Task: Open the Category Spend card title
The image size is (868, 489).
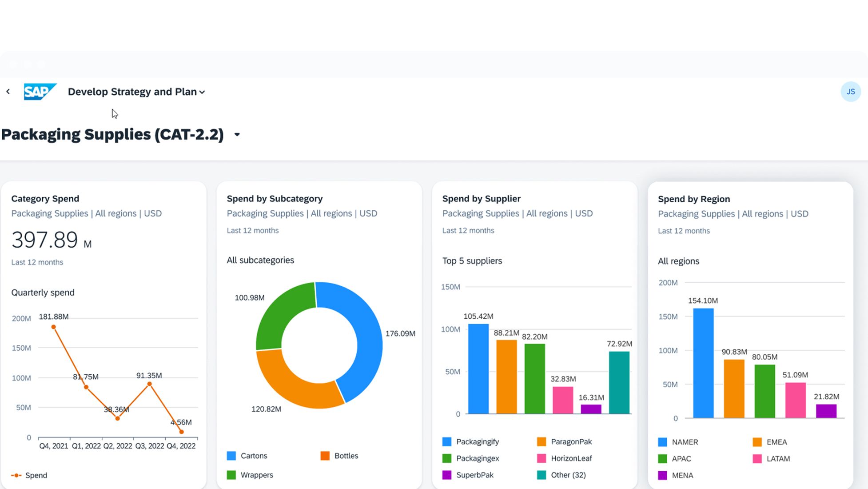Action: coord(45,199)
